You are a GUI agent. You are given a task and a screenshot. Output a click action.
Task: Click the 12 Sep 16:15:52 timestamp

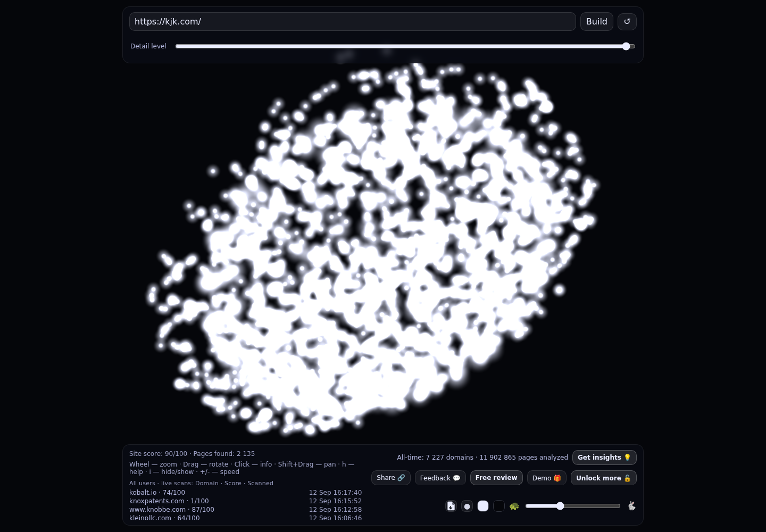click(x=335, y=501)
